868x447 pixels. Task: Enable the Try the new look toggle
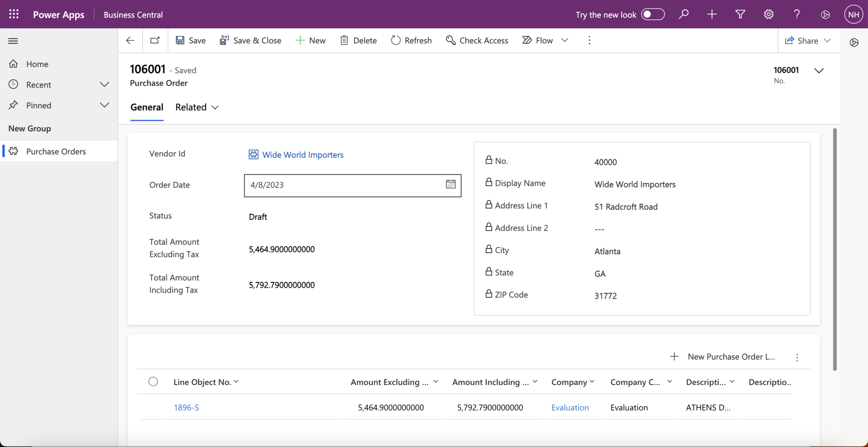[x=653, y=14]
